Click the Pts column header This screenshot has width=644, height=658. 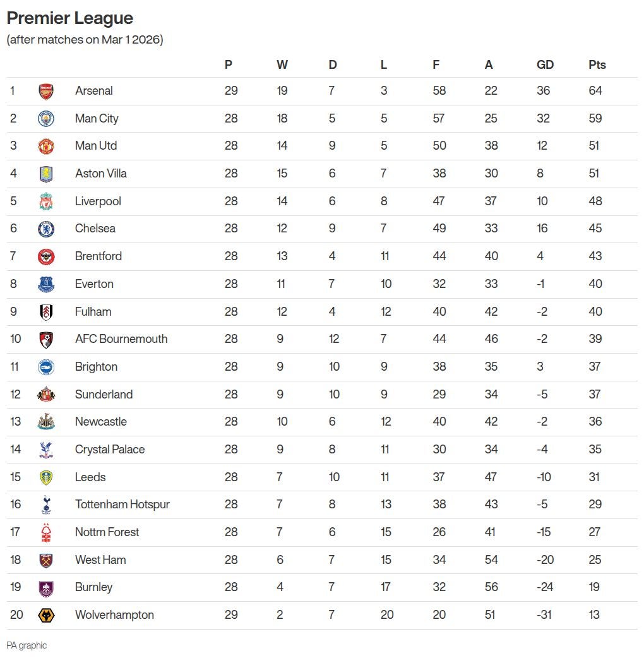pos(597,65)
